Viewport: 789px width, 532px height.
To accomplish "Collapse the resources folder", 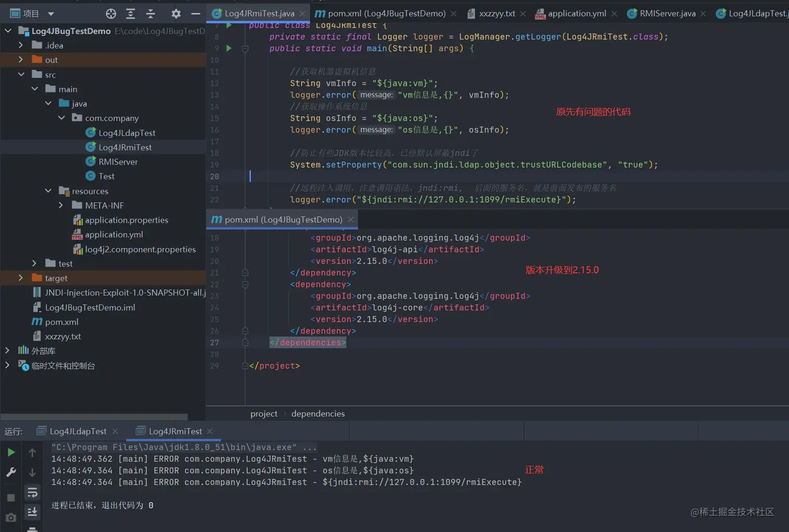I will 48,191.
